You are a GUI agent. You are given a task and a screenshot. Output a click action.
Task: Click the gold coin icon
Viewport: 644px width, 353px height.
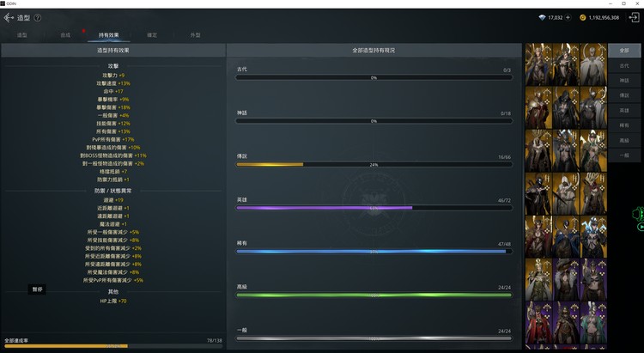(x=582, y=18)
